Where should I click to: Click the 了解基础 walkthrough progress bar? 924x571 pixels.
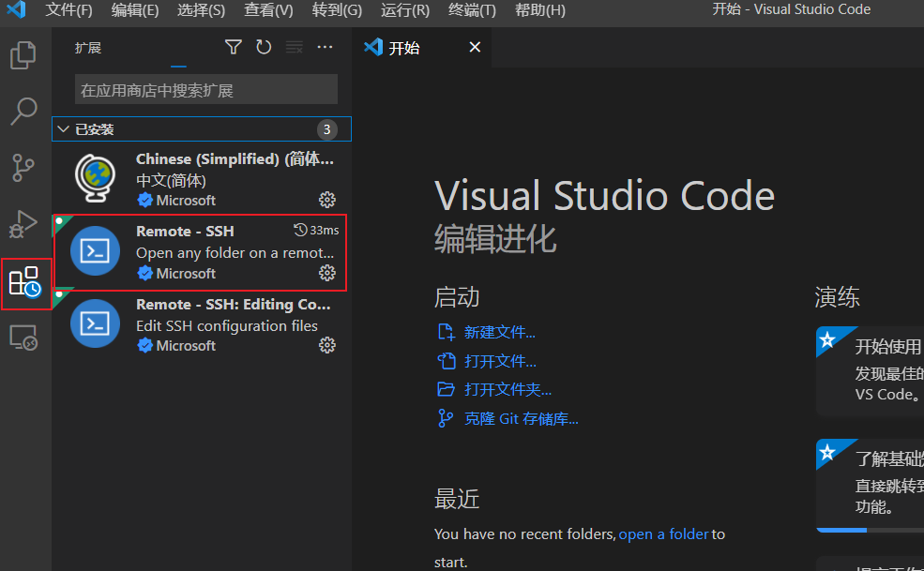click(x=870, y=530)
